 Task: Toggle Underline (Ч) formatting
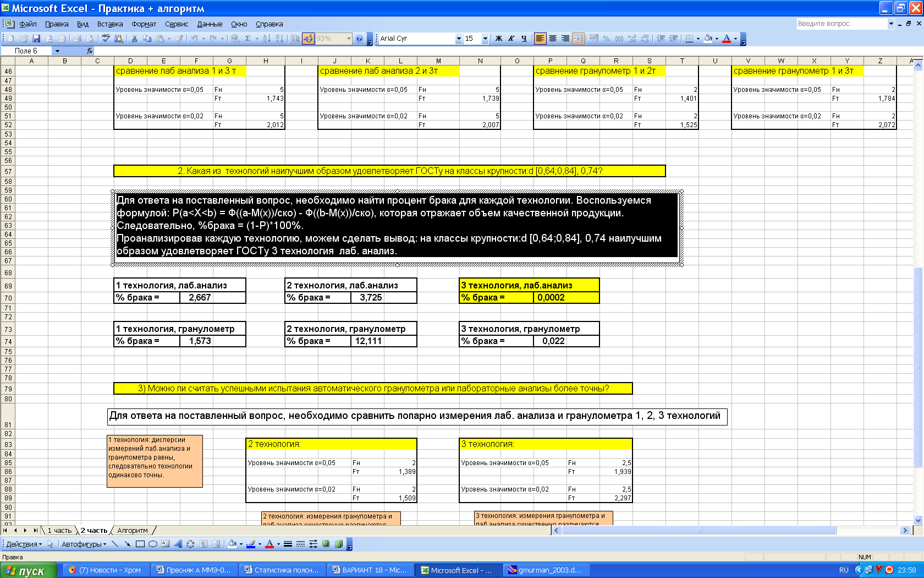click(x=524, y=39)
